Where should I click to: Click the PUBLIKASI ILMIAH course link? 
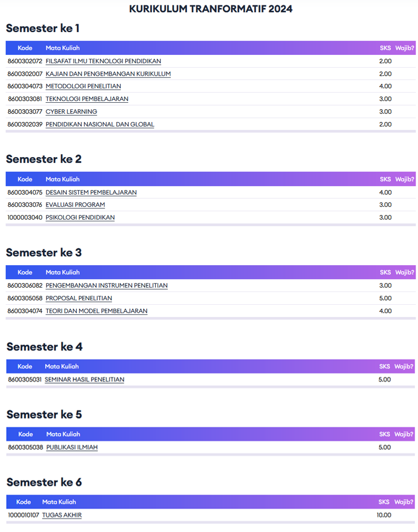(72, 448)
